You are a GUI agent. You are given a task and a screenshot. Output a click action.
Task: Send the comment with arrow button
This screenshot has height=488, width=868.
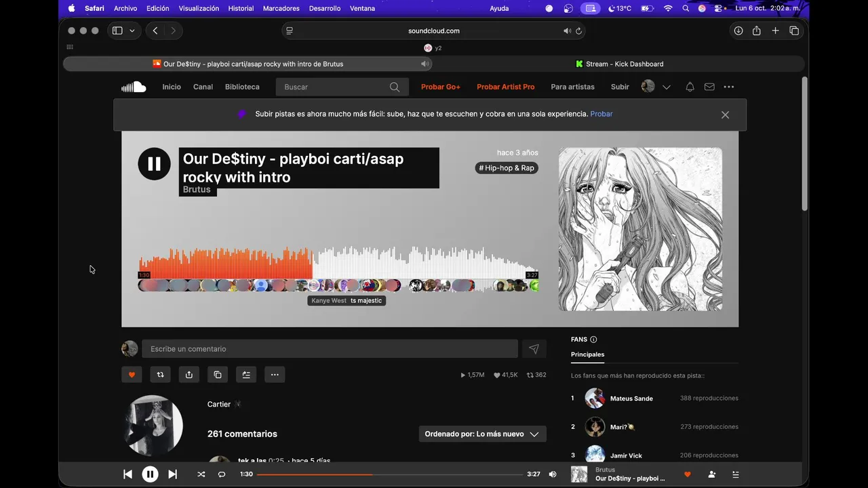pyautogui.click(x=534, y=349)
